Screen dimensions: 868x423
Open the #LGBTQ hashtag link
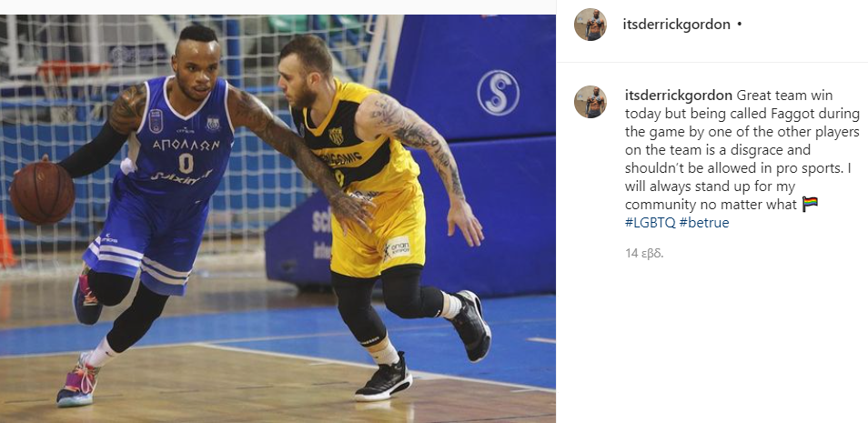pyautogui.click(x=651, y=223)
